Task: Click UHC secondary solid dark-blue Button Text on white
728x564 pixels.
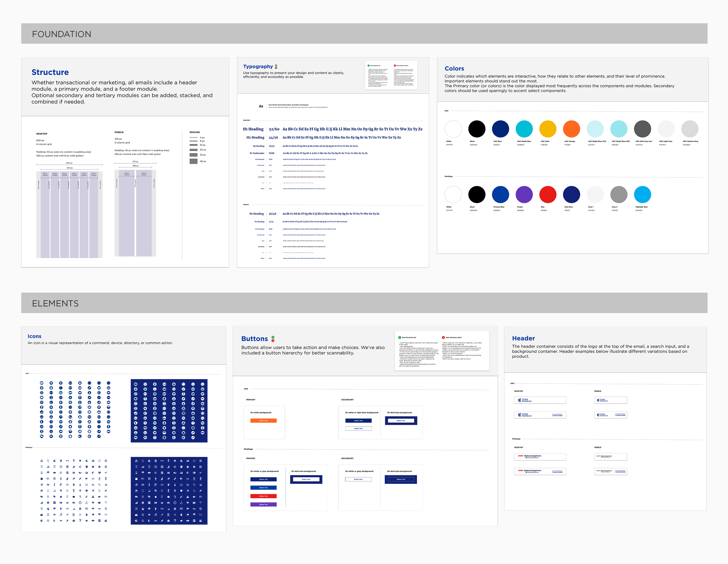Action: point(358,421)
